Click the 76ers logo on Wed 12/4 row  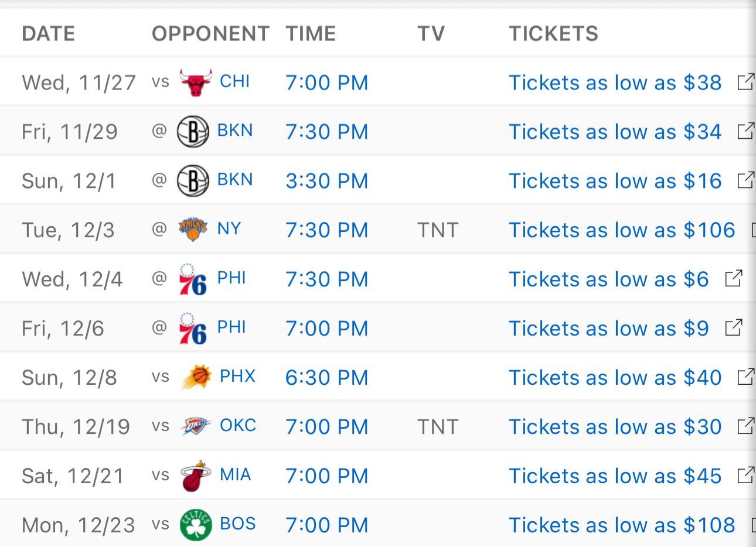click(x=193, y=279)
